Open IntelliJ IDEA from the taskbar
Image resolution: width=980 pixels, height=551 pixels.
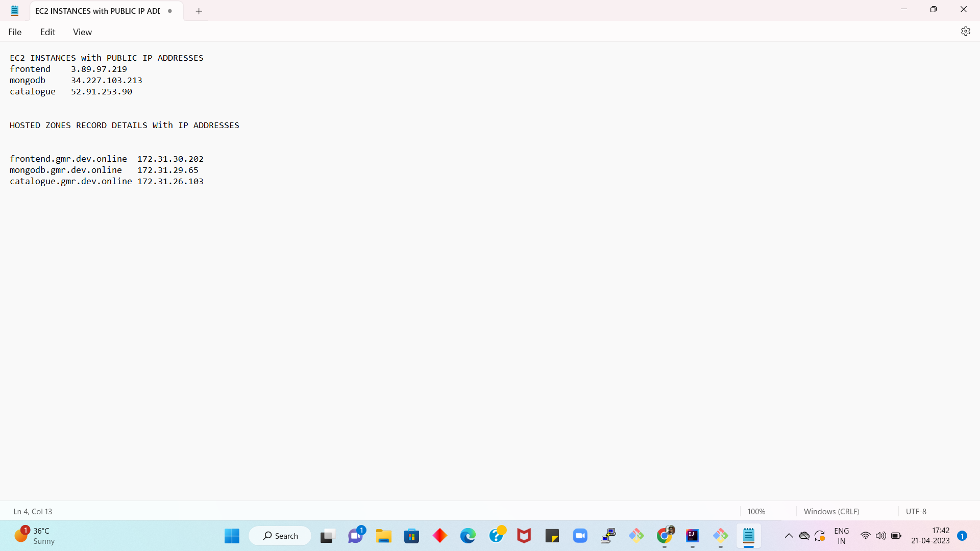point(693,536)
